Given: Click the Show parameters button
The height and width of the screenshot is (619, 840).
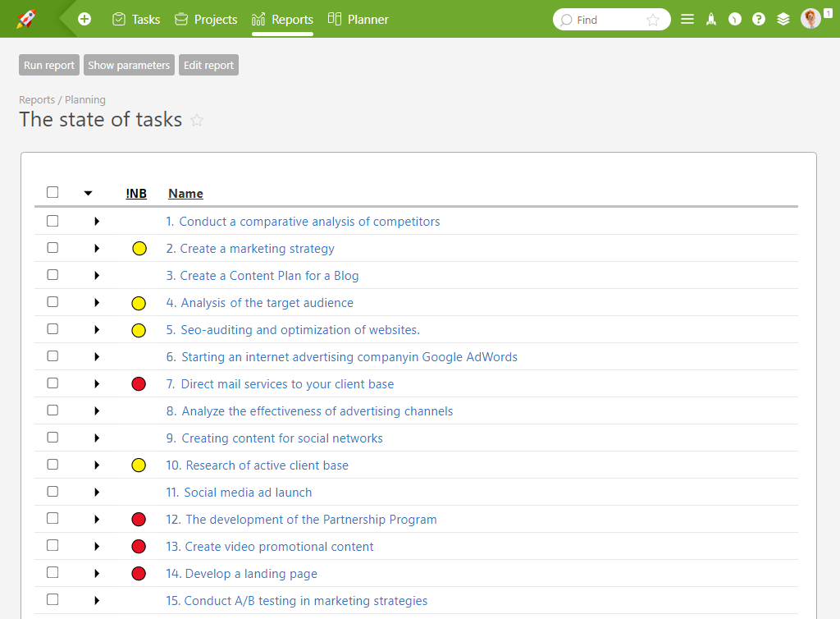Looking at the screenshot, I should point(129,65).
